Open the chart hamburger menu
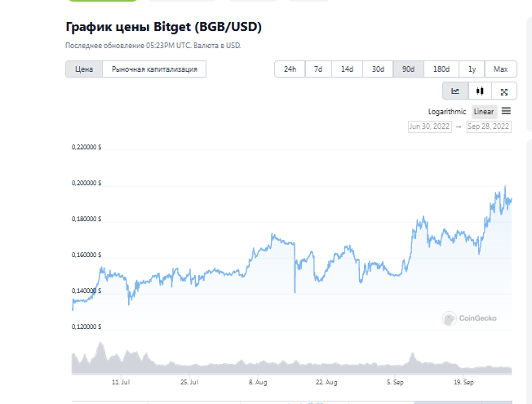The width and height of the screenshot is (532, 404). coord(506,111)
